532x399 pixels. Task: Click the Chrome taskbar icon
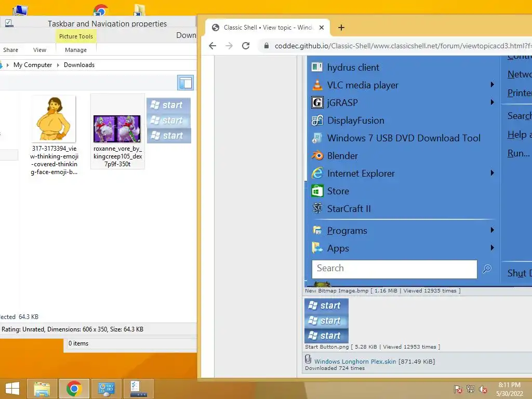[x=74, y=389]
